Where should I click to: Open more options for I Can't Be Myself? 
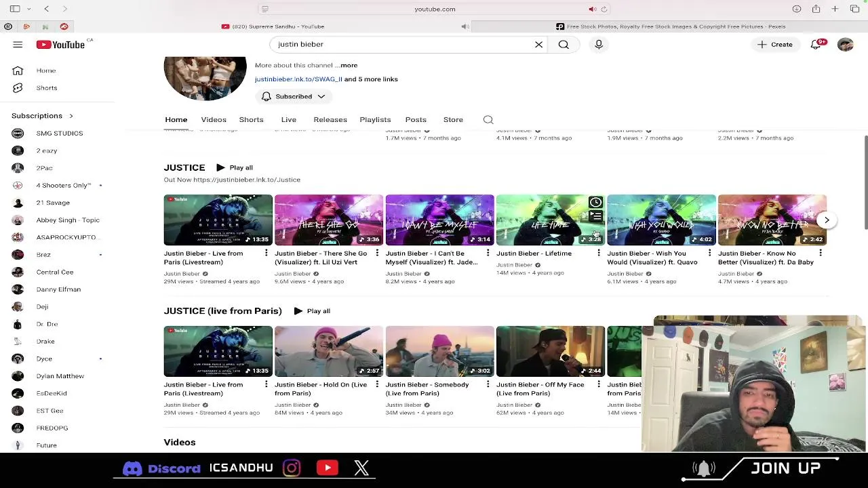(x=488, y=253)
